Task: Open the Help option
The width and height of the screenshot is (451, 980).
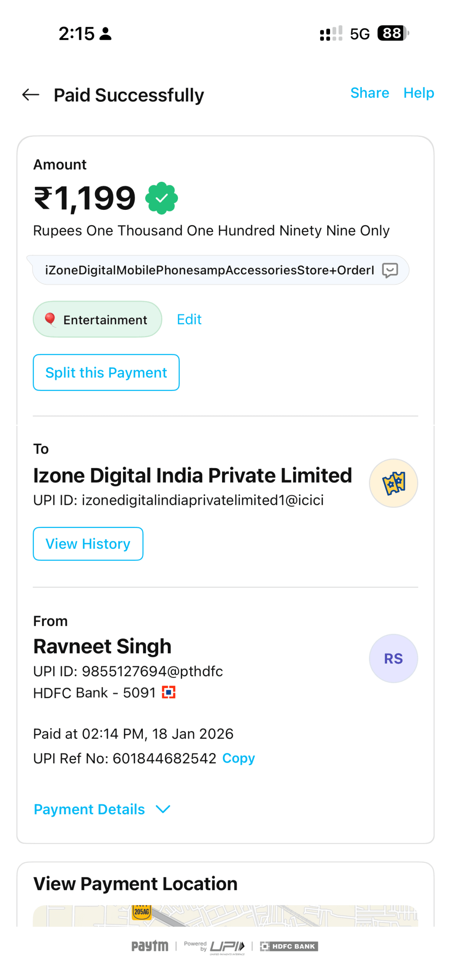Action: [418, 93]
